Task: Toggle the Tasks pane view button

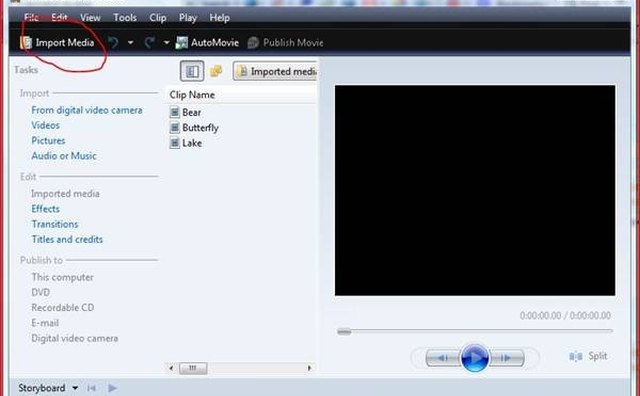Action: pos(192,71)
